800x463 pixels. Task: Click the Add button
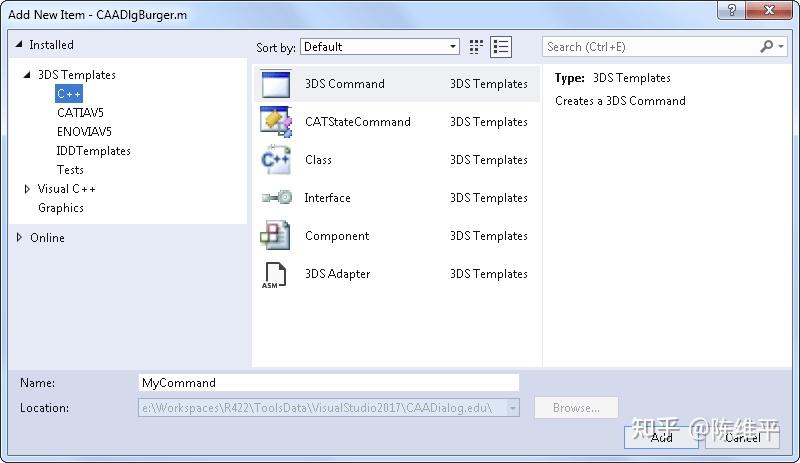click(x=661, y=437)
